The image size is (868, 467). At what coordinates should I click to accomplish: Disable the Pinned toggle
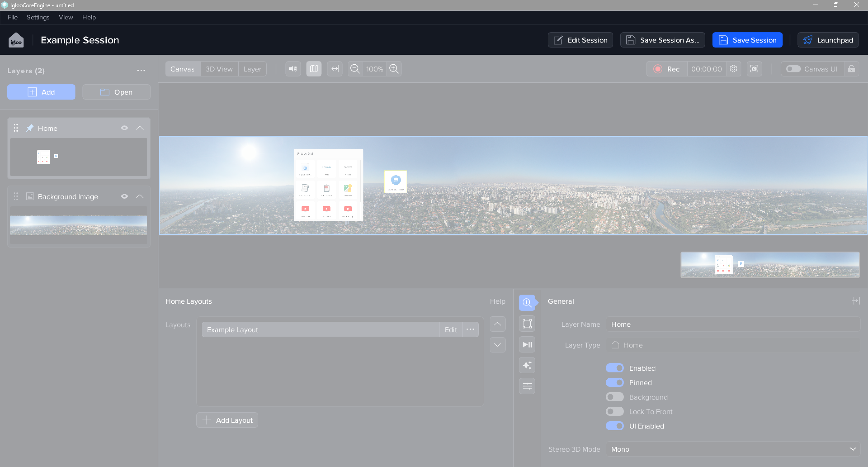(x=615, y=382)
